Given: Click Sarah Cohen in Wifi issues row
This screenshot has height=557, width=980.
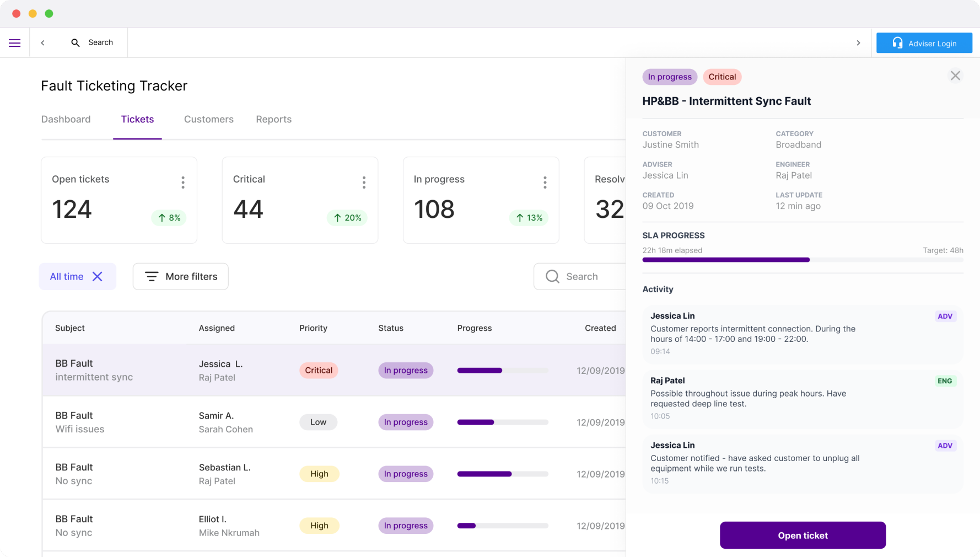Looking at the screenshot, I should (x=226, y=430).
